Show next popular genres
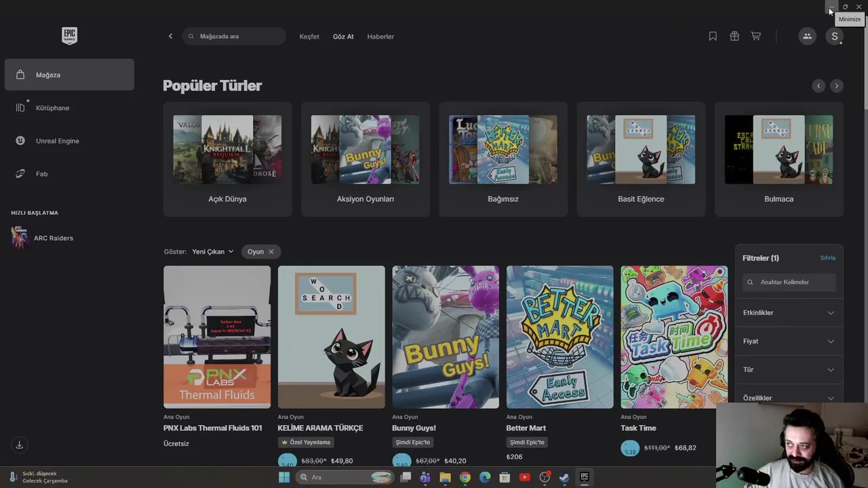The width and height of the screenshot is (868, 488). point(836,85)
